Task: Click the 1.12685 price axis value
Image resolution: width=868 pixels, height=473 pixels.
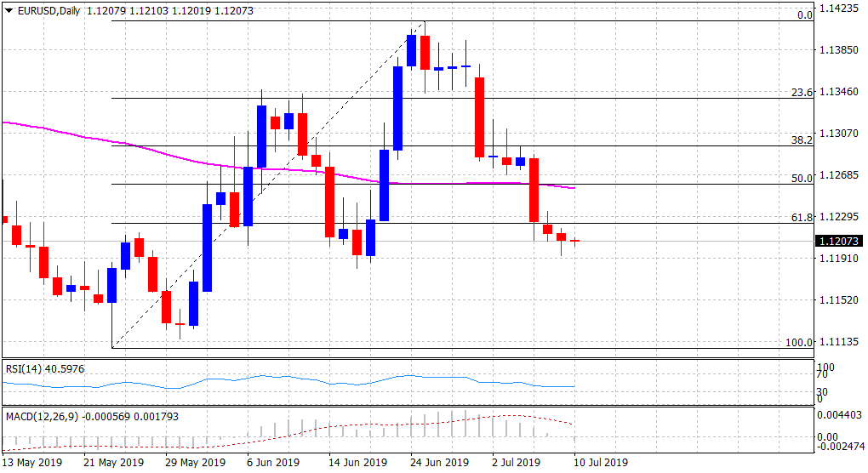Action: pyautogui.click(x=839, y=174)
